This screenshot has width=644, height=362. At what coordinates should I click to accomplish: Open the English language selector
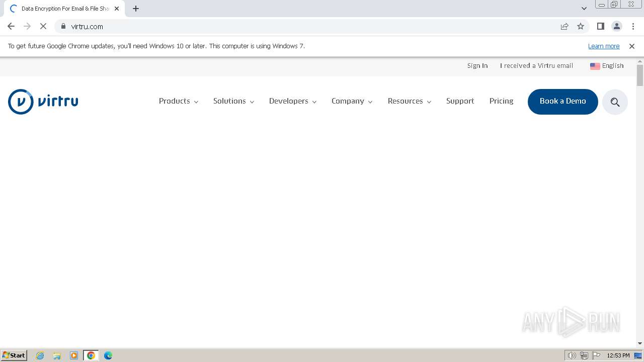[607, 66]
